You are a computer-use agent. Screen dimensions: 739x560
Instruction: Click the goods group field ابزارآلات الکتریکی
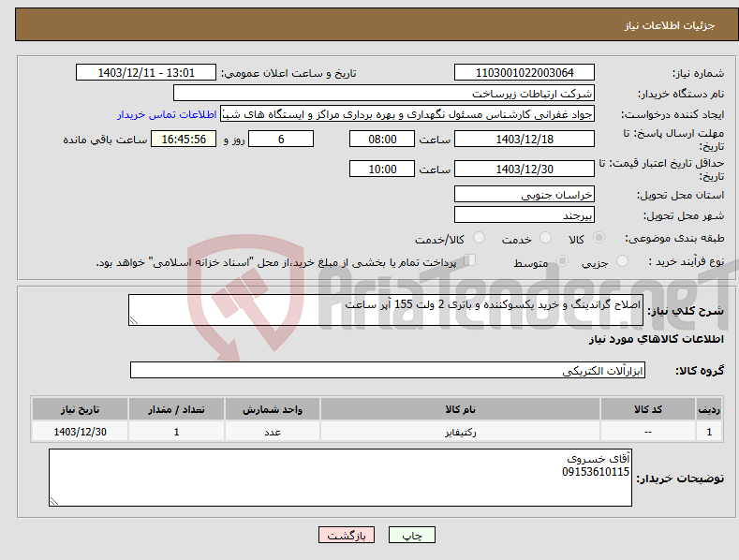click(x=388, y=371)
